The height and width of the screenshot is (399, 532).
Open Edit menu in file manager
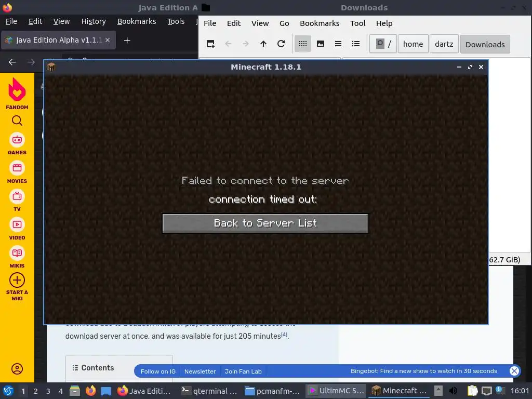[x=234, y=23]
